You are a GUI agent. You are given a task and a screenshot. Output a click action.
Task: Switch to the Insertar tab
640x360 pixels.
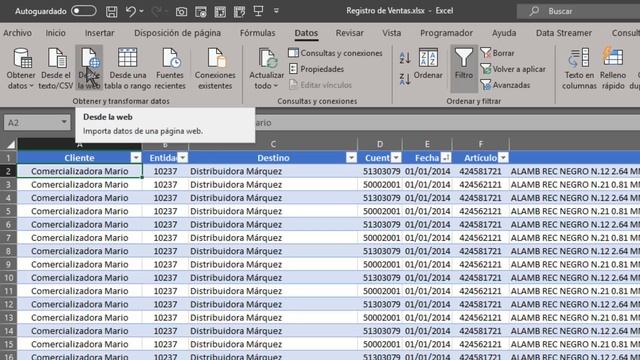point(100,33)
